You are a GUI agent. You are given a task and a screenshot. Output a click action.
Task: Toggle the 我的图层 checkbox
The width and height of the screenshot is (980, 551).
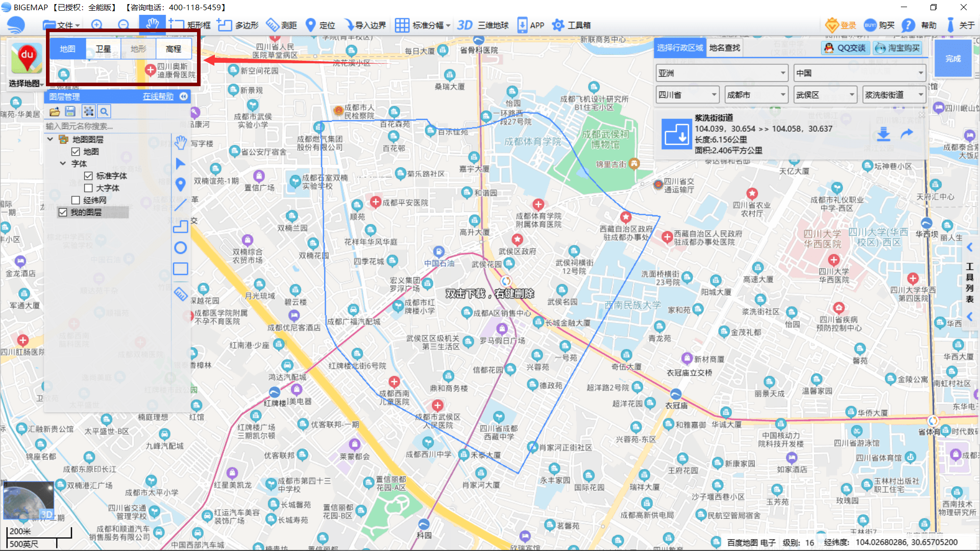point(63,212)
